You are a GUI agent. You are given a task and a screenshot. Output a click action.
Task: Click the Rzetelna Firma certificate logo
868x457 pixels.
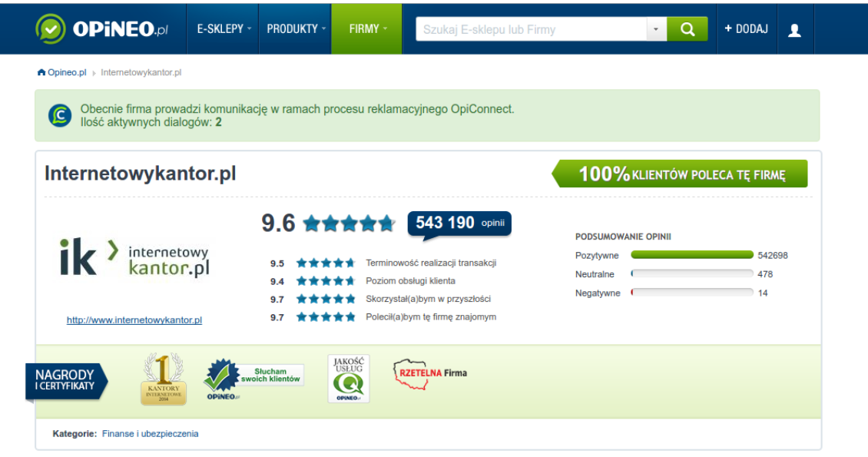pos(430,374)
